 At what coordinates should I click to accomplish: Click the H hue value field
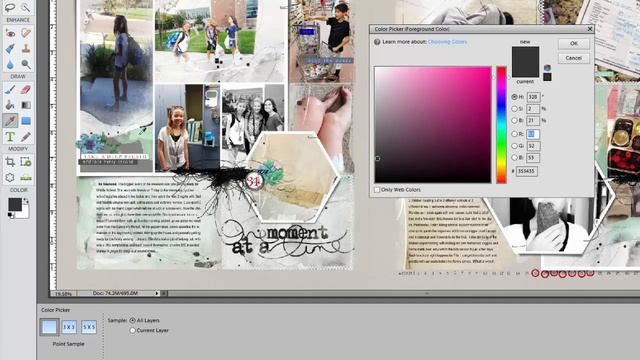tap(533, 97)
